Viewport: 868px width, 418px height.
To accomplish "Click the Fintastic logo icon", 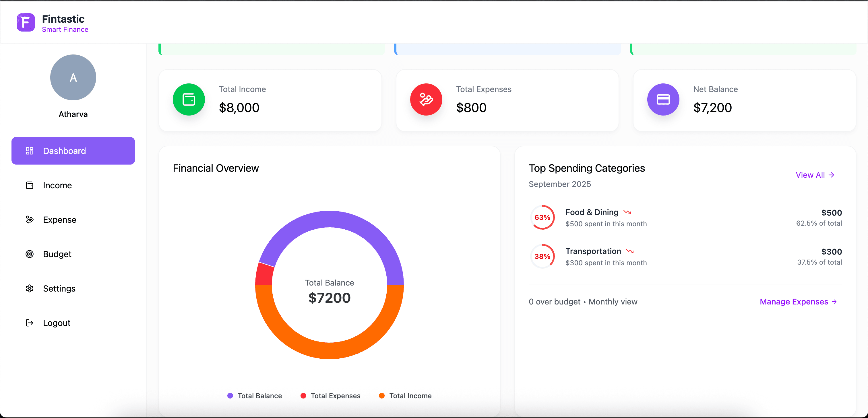I will pyautogui.click(x=26, y=22).
